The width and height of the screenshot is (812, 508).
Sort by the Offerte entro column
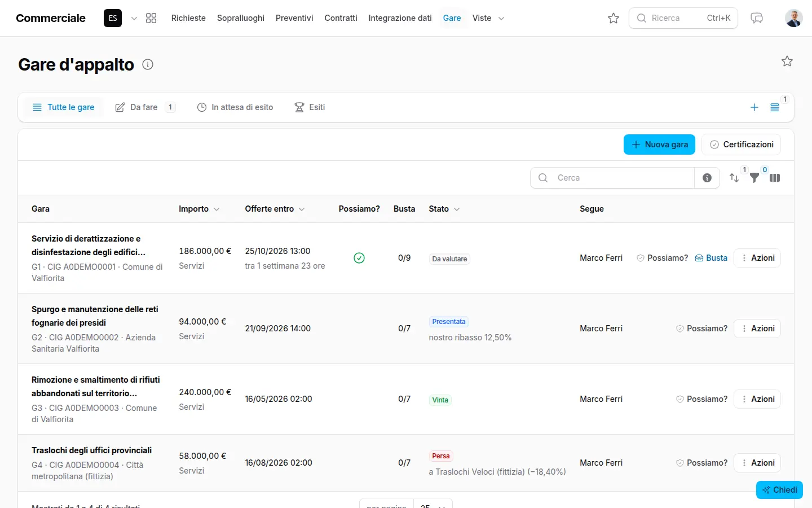click(x=275, y=209)
